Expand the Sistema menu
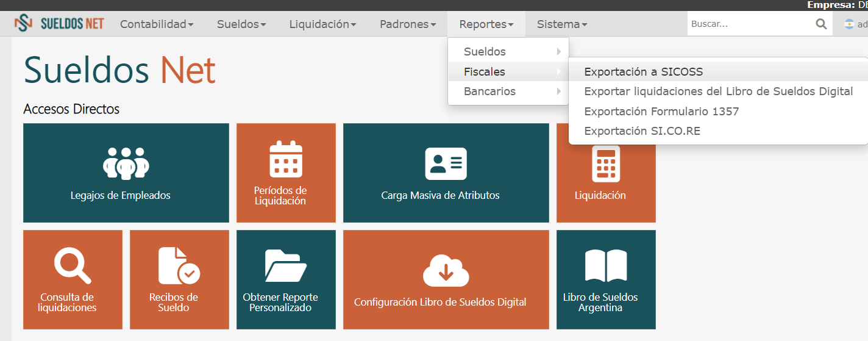This screenshot has width=868, height=341. click(x=562, y=24)
